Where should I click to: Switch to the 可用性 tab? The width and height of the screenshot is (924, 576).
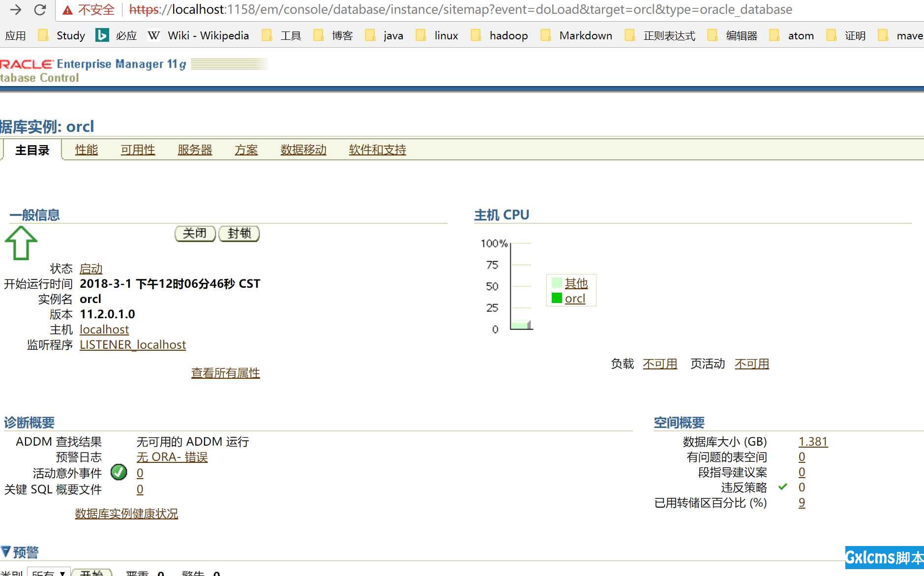point(138,150)
